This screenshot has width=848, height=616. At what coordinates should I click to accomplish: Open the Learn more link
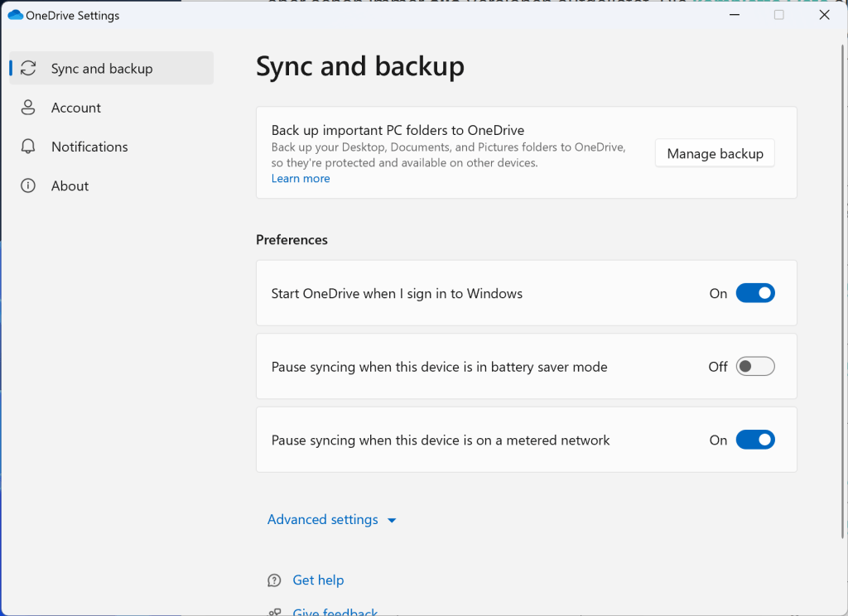[x=301, y=179]
